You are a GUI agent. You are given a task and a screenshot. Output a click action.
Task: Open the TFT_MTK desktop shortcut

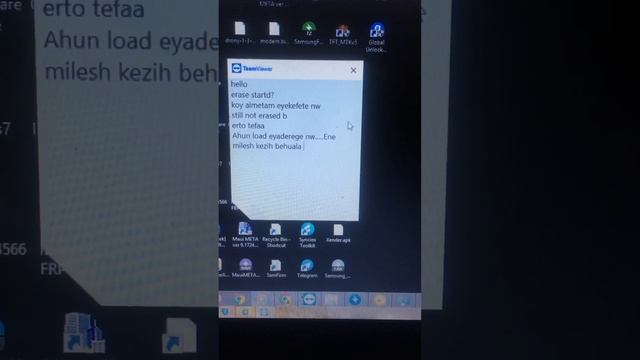[343, 34]
